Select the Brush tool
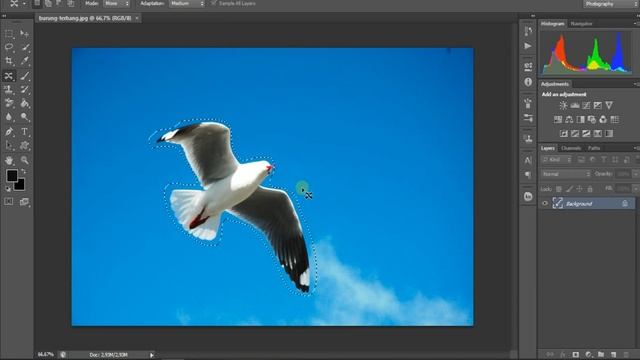Viewport: 640px width, 360px height. [x=24, y=76]
